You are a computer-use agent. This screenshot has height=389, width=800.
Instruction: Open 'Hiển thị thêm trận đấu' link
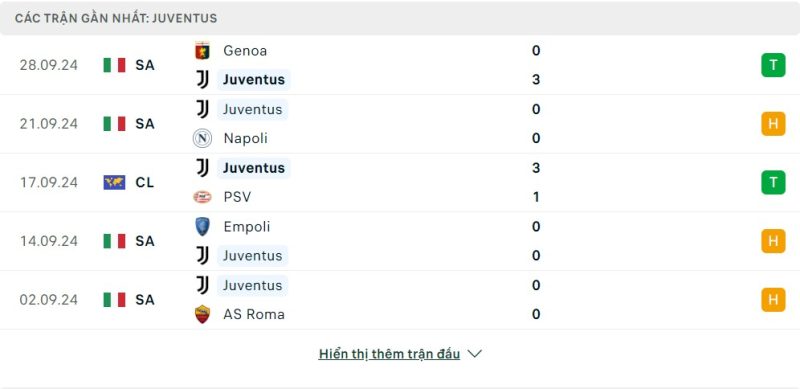click(389, 354)
